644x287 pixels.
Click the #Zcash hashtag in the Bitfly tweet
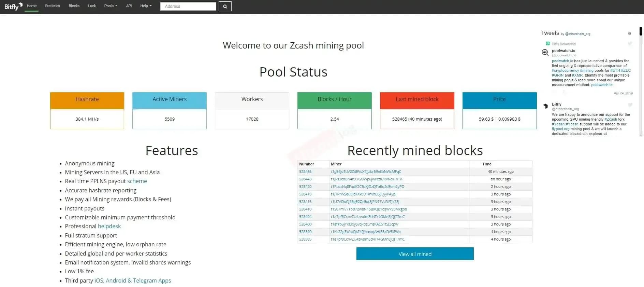click(x=611, y=119)
